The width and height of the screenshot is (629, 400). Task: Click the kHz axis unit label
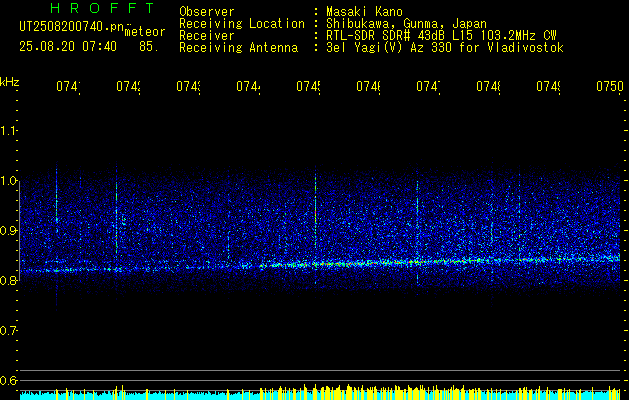click(10, 82)
